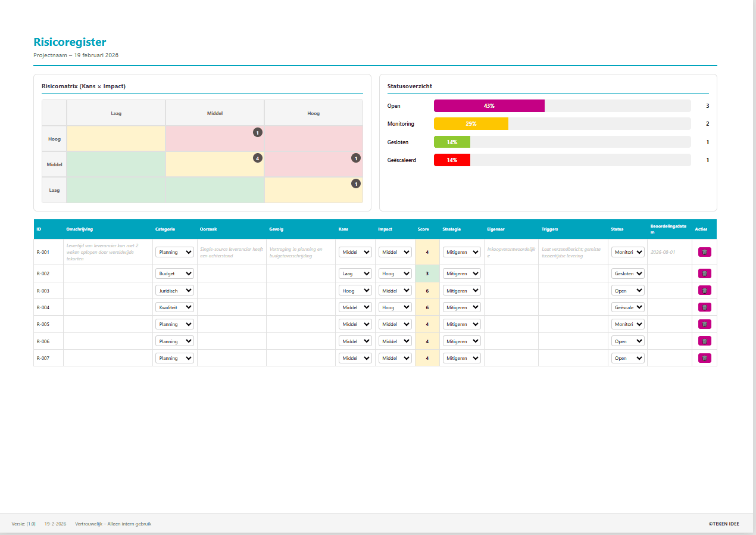This screenshot has height=535, width=756.
Task: Click the empty Omschrijving cell of R-002
Action: pyautogui.click(x=107, y=273)
